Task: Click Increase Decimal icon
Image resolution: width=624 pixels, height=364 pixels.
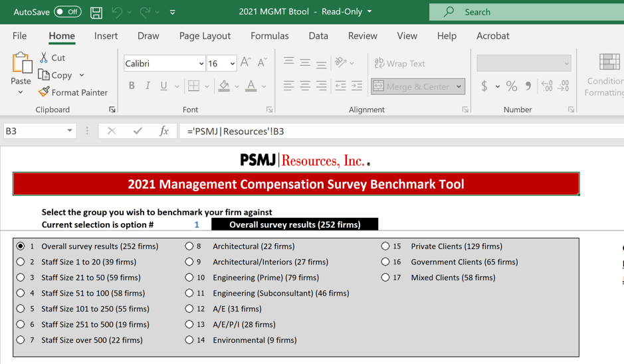Action: (547, 86)
